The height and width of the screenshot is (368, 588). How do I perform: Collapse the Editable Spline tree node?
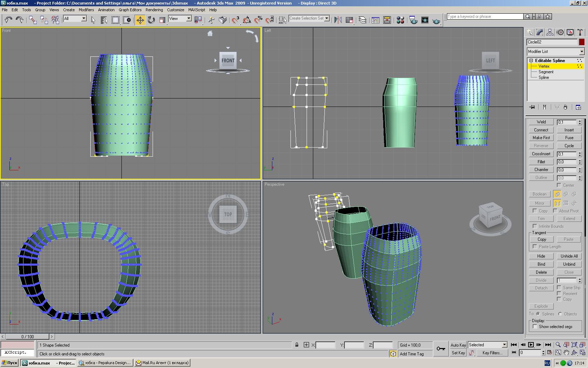point(531,61)
